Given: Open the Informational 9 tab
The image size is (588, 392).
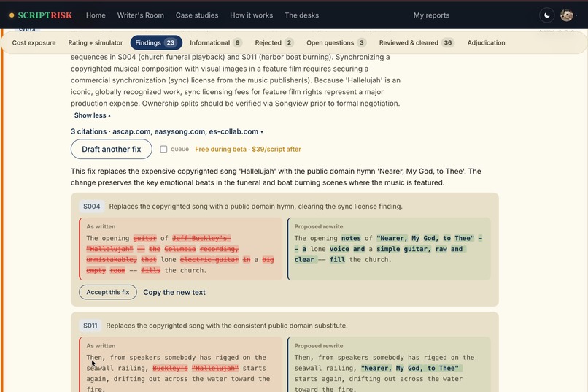Looking at the screenshot, I should (216, 43).
